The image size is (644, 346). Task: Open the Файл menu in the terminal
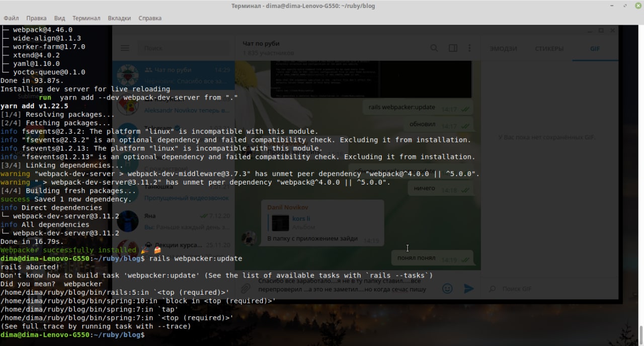(11, 18)
